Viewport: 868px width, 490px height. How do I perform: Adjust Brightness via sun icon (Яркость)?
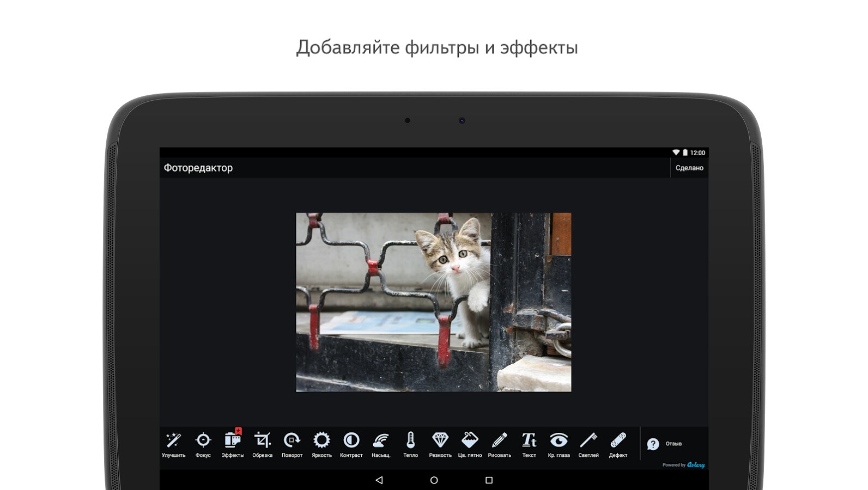[x=321, y=444]
